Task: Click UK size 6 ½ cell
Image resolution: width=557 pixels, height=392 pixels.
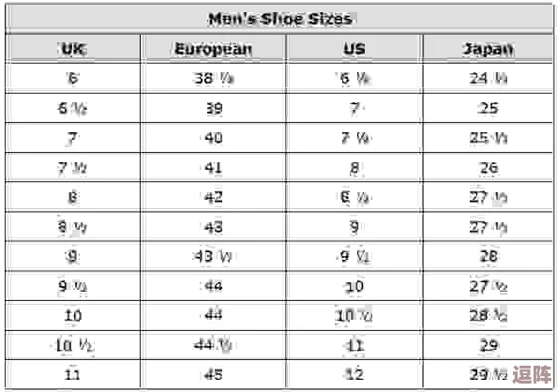Action: [73, 109]
